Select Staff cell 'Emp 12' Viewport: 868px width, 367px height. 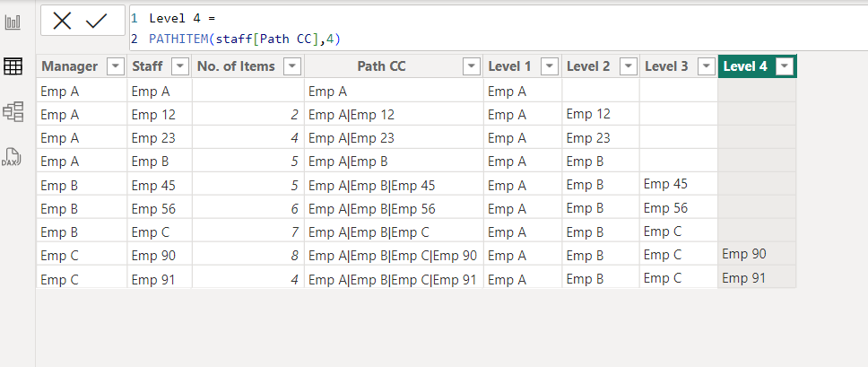pyautogui.click(x=160, y=115)
